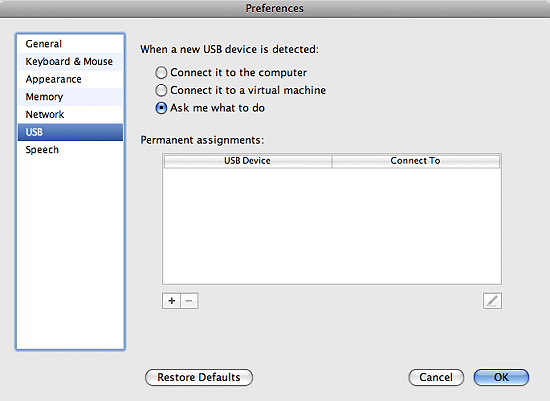Add a permanent assignment with plus button
Screen dimensions: 550x401
(x=172, y=301)
